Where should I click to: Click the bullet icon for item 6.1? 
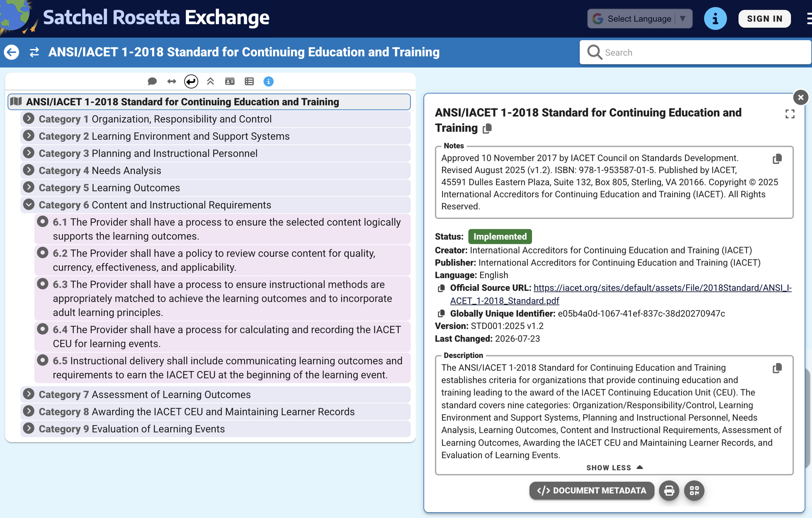point(43,221)
